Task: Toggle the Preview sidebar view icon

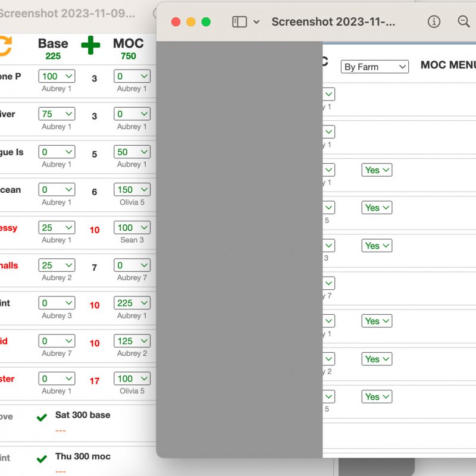Action: click(x=239, y=22)
